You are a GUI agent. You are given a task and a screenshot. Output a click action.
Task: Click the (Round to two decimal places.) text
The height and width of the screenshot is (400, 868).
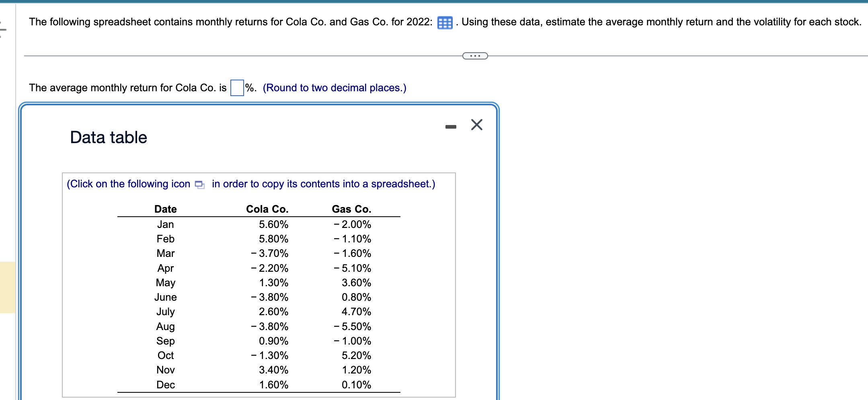click(x=333, y=88)
